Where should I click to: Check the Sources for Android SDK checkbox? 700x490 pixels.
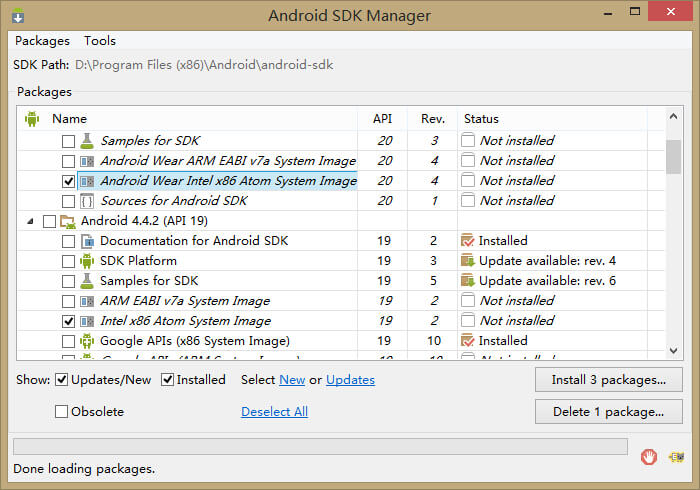[x=68, y=201]
